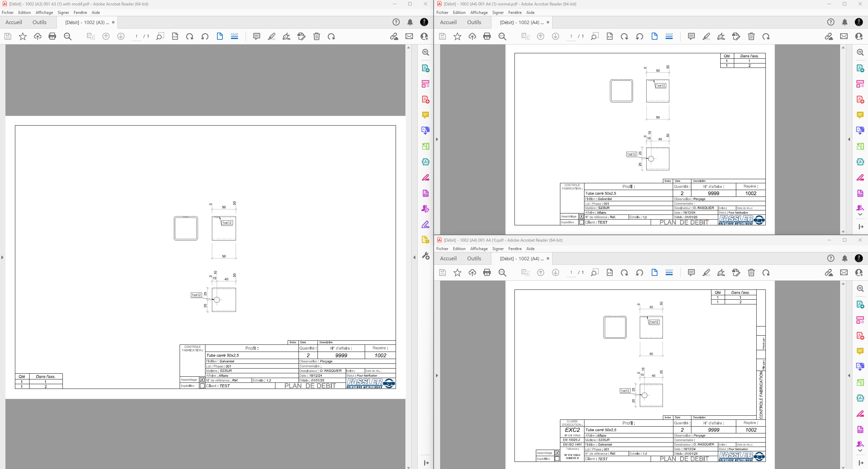Click the vertical scrollbar in the bottom-right window

(843, 376)
